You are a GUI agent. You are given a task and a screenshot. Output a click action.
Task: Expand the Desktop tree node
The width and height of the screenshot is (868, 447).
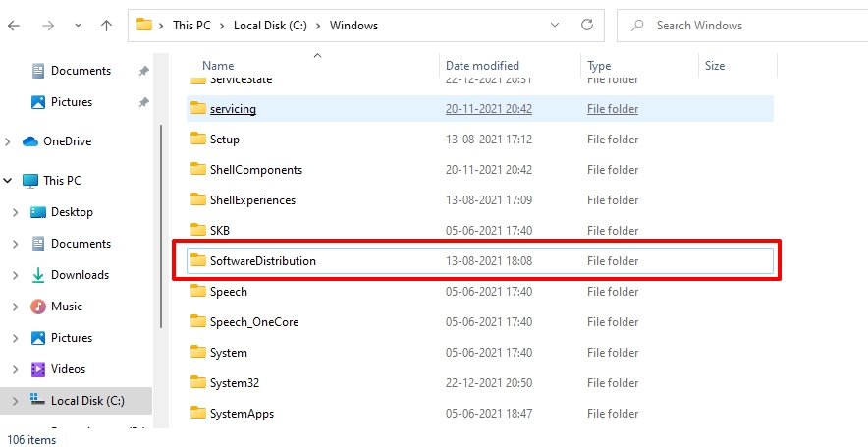(16, 212)
